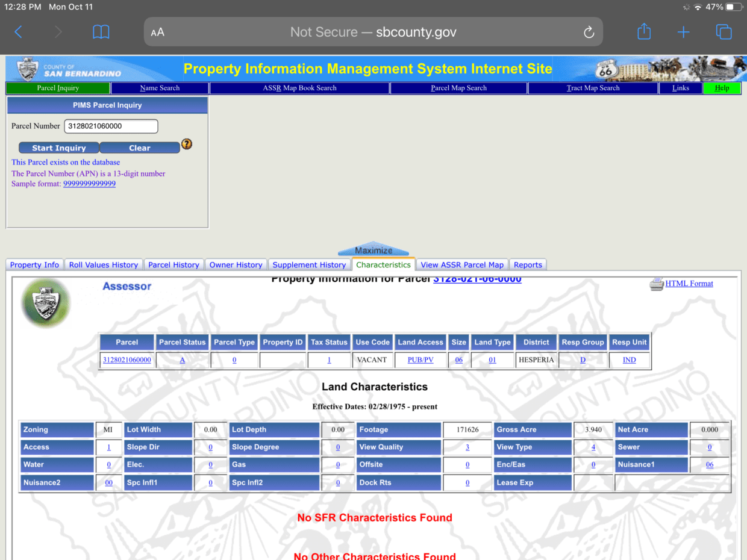The width and height of the screenshot is (747, 560).
Task: Tap the AA reader text-size control
Action: pos(157,33)
